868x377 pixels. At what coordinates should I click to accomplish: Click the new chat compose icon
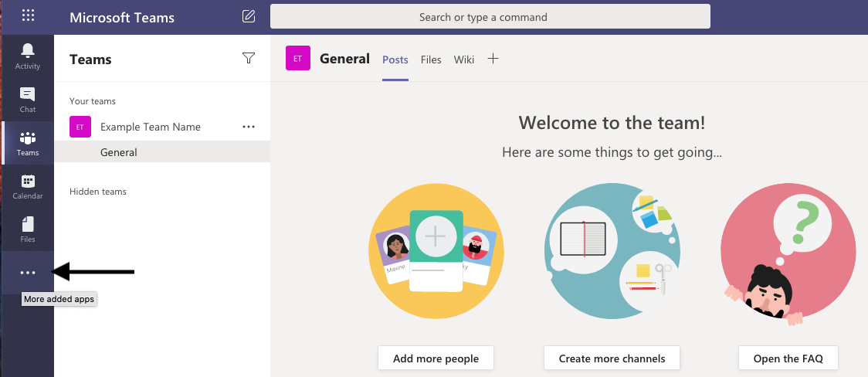tap(249, 16)
